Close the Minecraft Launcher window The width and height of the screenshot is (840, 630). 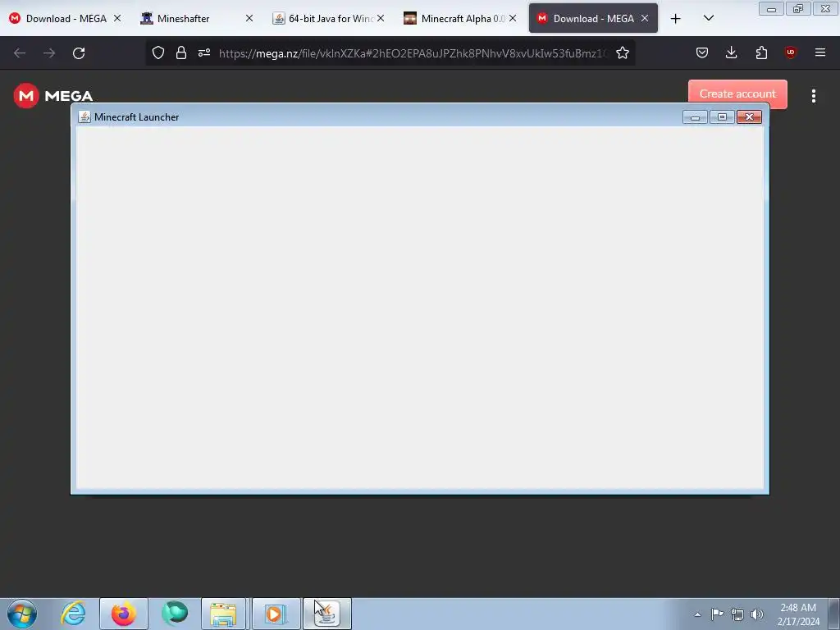(749, 116)
